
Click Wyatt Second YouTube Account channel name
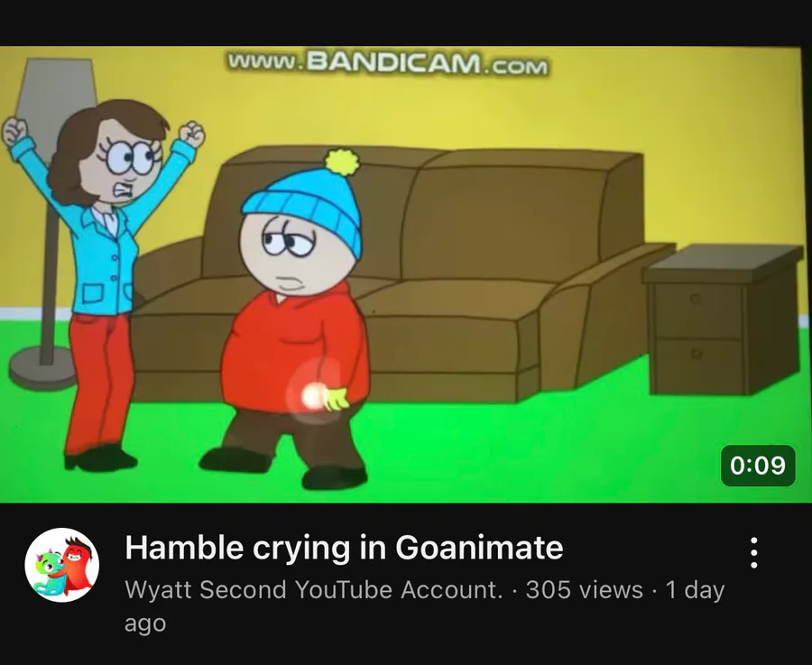[x=314, y=590]
